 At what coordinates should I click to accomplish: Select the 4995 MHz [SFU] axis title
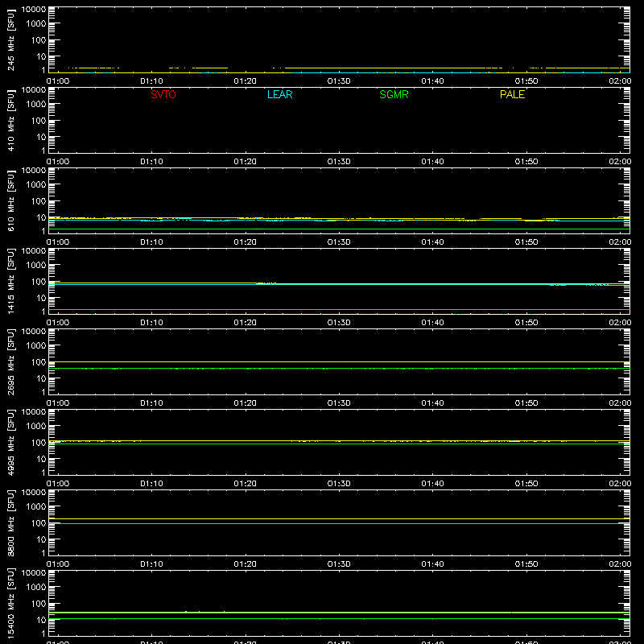click(11, 442)
